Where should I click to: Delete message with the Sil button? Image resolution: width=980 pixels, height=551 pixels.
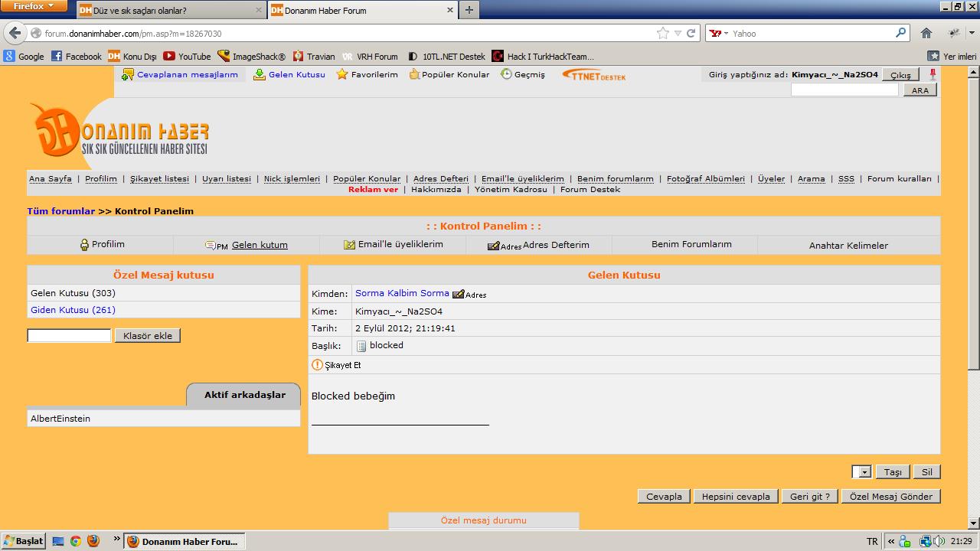pyautogui.click(x=926, y=472)
